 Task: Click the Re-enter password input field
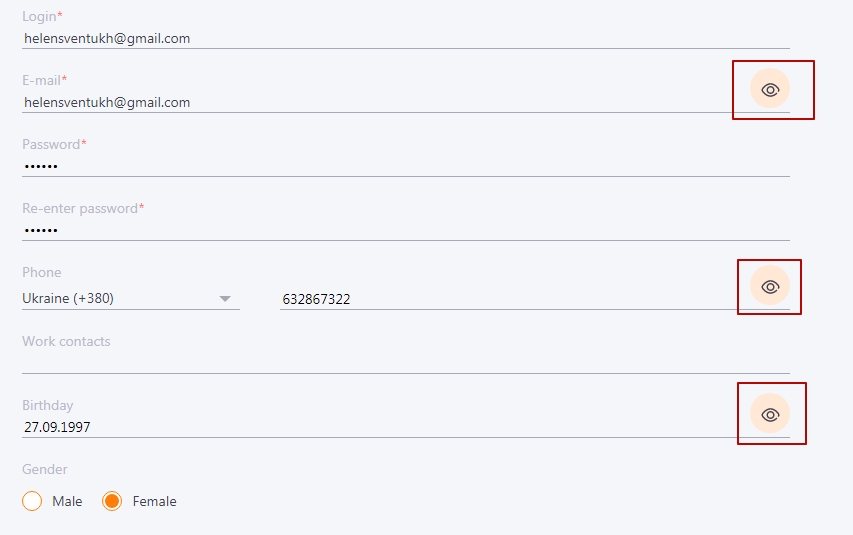pos(406,230)
